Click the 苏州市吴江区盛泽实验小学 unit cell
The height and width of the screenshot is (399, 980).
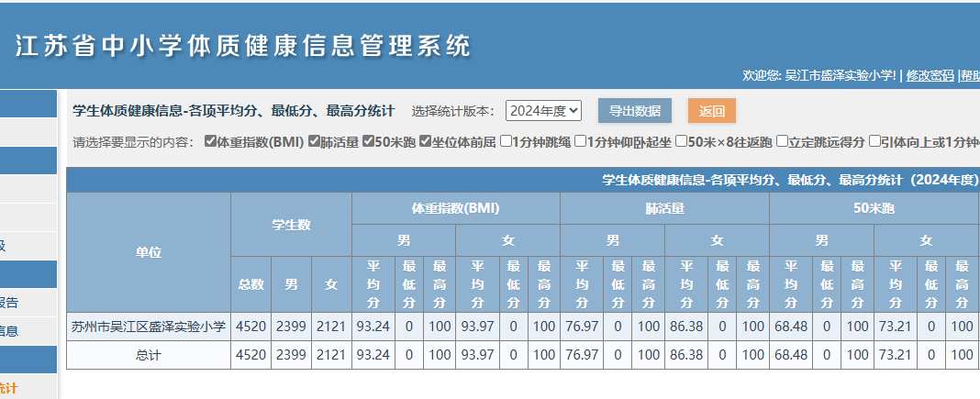tap(149, 326)
